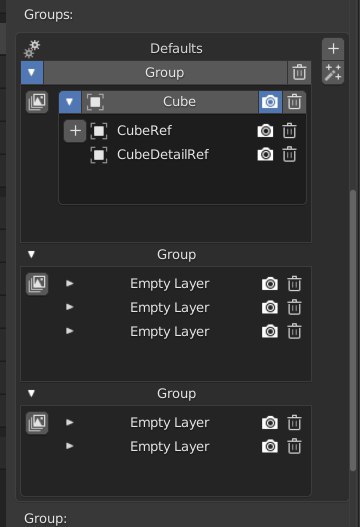Delete the Cube layer with its trash icon
This screenshot has width=360, height=527.
294,102
